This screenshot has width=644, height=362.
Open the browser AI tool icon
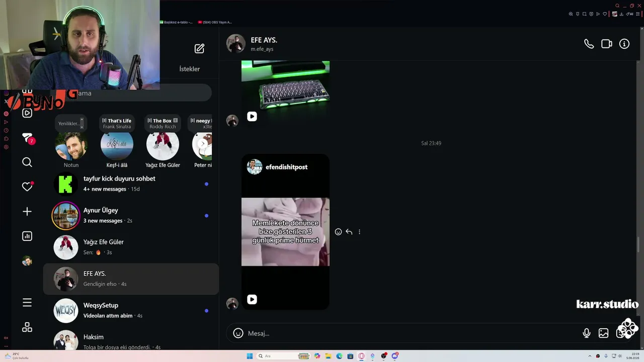630,14
